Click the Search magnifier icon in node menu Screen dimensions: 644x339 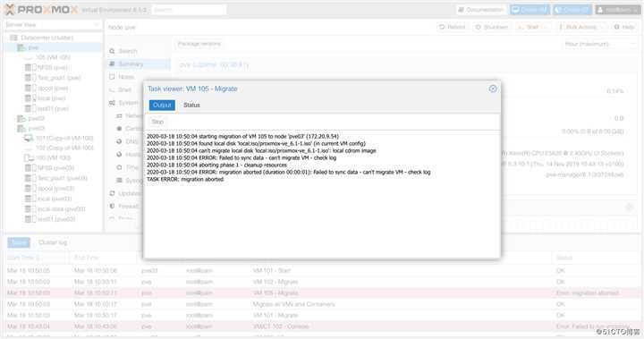[x=112, y=51]
